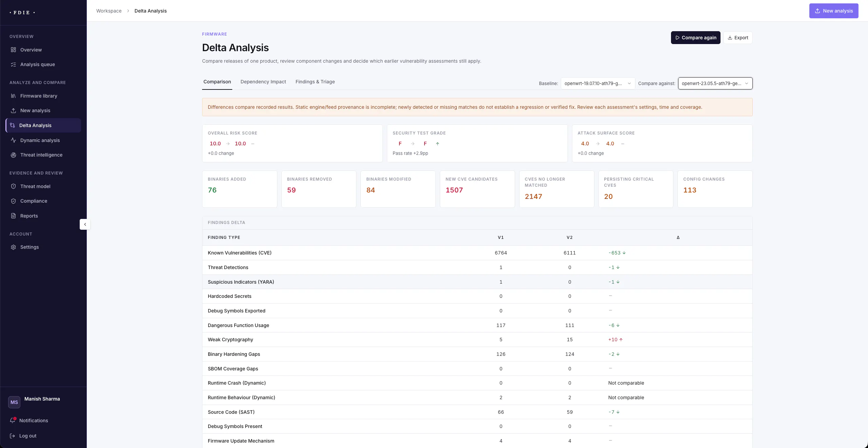Click the Reports document icon

pos(13,216)
